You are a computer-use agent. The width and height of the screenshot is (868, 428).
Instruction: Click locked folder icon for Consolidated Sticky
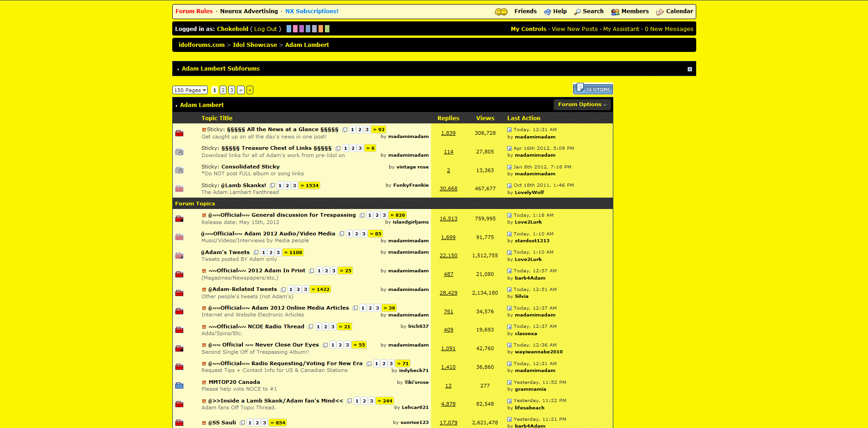180,170
